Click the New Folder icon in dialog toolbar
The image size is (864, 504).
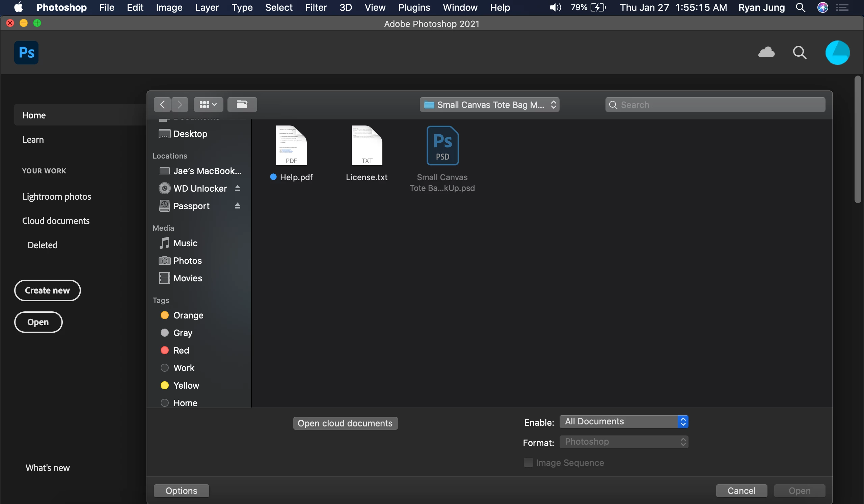click(x=242, y=105)
